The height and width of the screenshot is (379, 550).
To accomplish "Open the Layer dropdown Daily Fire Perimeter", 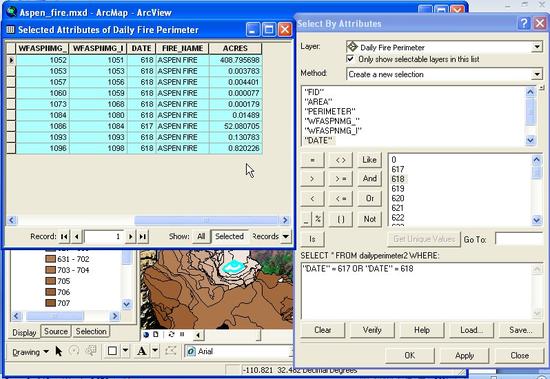I will (444, 47).
